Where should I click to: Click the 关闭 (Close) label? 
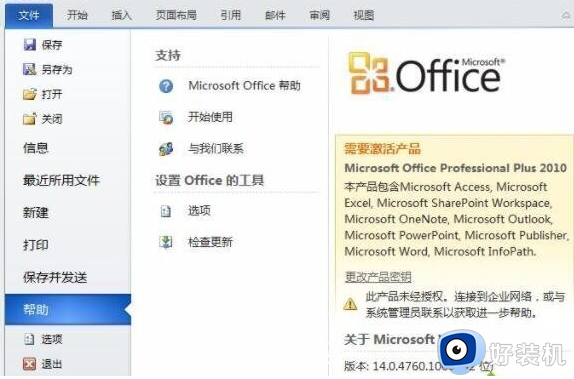(x=52, y=119)
